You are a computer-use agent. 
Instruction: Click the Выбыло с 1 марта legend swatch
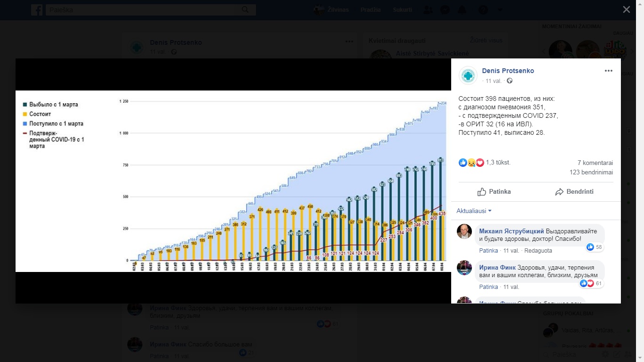point(25,105)
